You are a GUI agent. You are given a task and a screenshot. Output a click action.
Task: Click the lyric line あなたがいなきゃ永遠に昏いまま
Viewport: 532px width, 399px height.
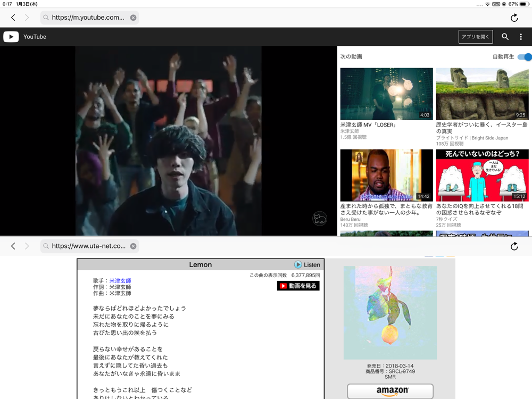tap(137, 373)
